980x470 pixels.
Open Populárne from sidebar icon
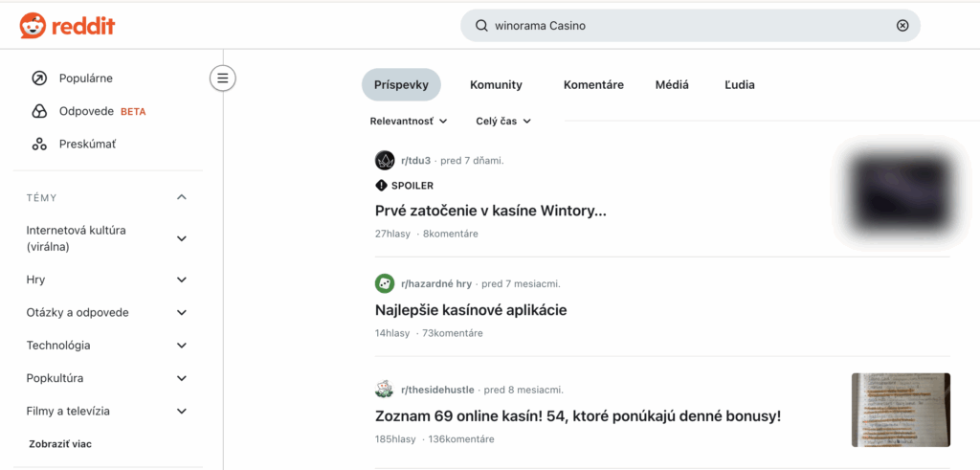(x=39, y=78)
